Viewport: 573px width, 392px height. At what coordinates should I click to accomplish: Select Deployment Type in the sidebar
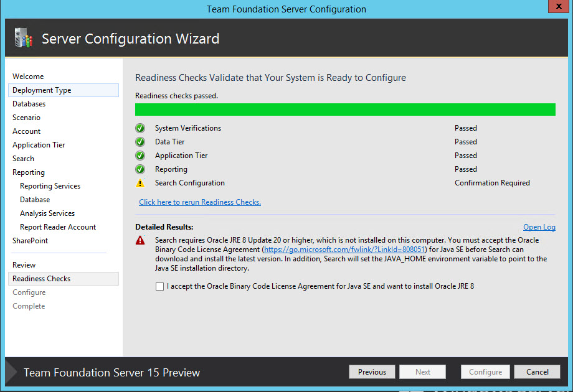tap(64, 90)
